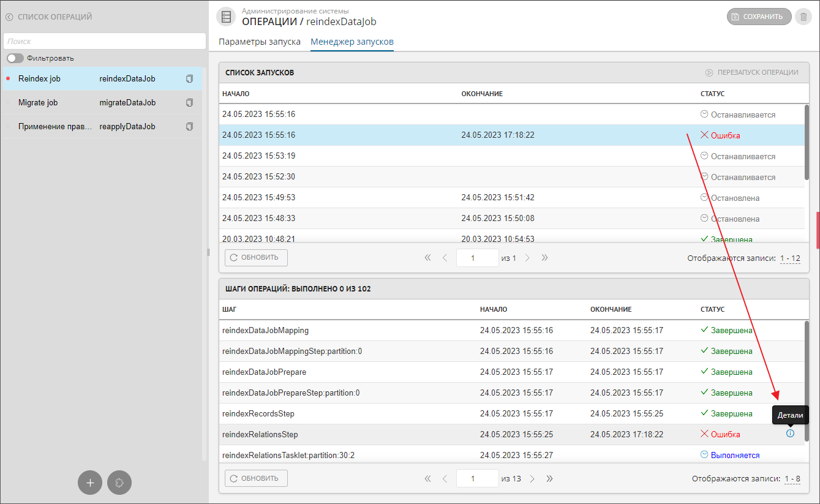Viewport: 820px width, 504px height.
Task: Click the trash delete icon at top right
Action: [x=803, y=17]
